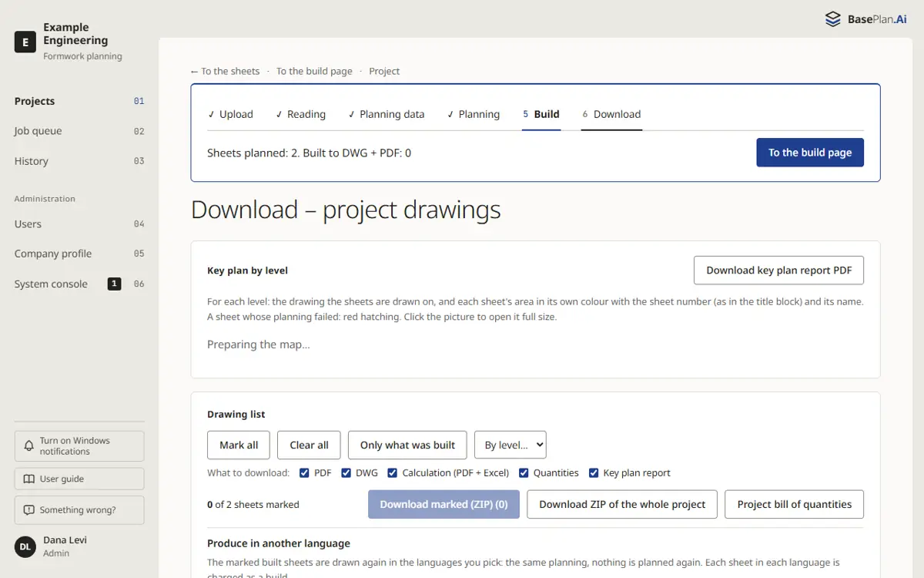The height and width of the screenshot is (578, 924).
Task: Follow the To the build page breadcrumb link
Action: tap(314, 71)
